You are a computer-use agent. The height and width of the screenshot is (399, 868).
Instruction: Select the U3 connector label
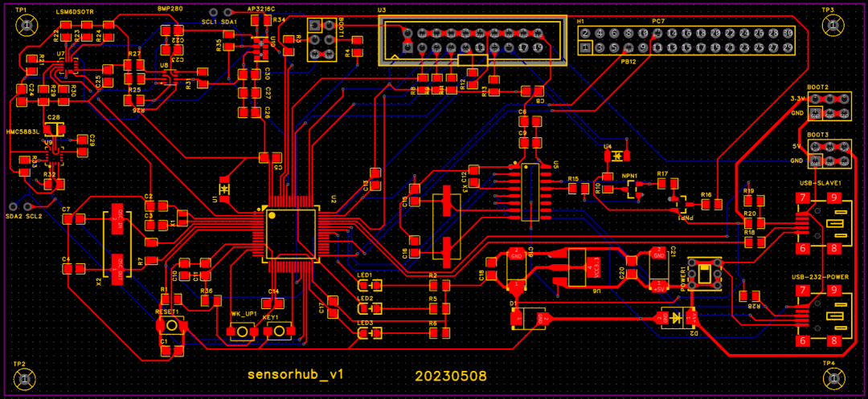(x=382, y=10)
